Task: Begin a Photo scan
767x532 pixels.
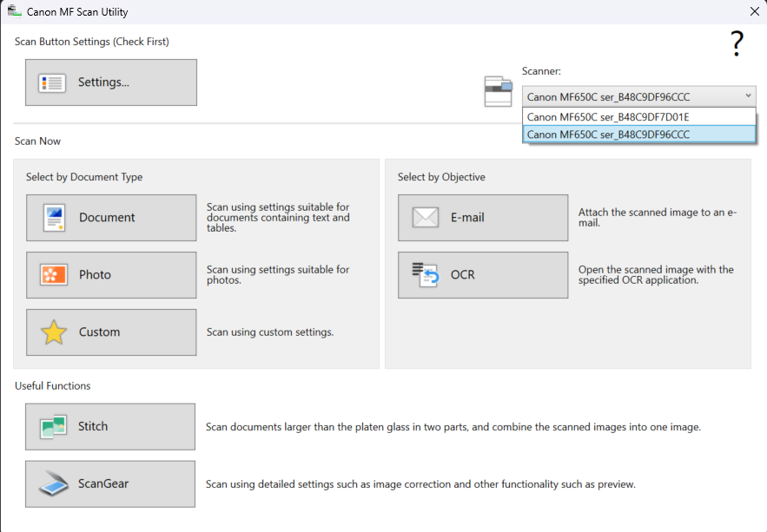Action: [x=110, y=274]
